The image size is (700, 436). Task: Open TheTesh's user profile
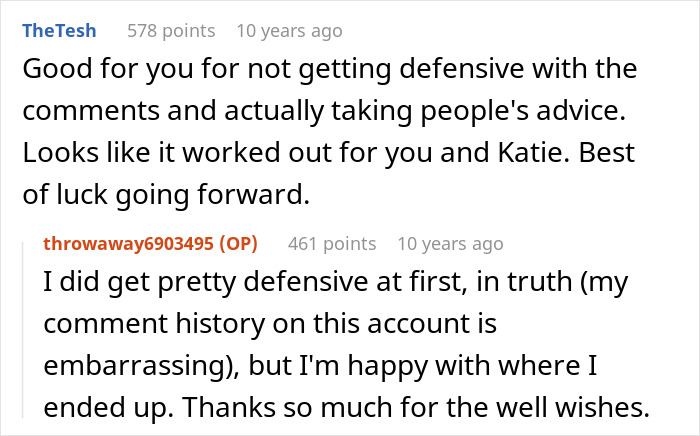[59, 31]
